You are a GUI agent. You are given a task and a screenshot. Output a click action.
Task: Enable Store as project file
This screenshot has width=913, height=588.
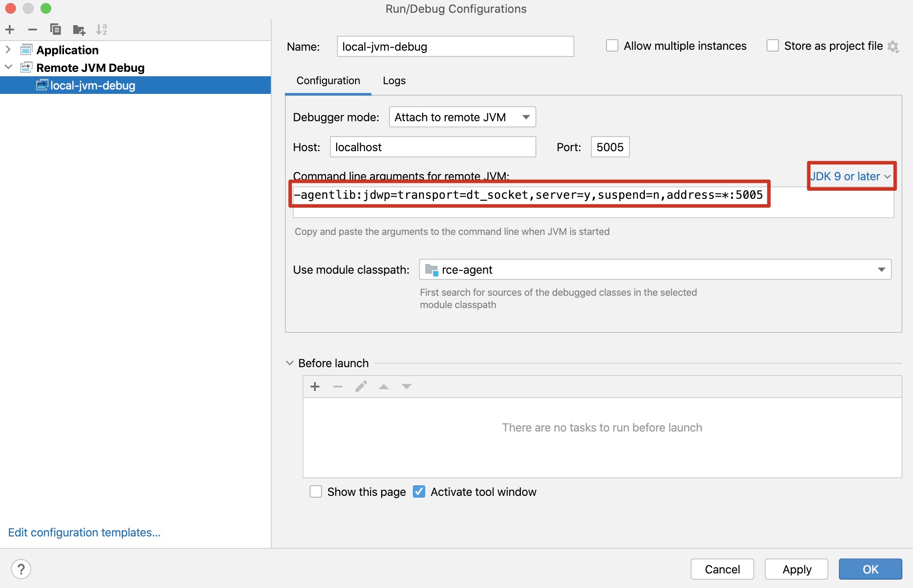point(773,46)
